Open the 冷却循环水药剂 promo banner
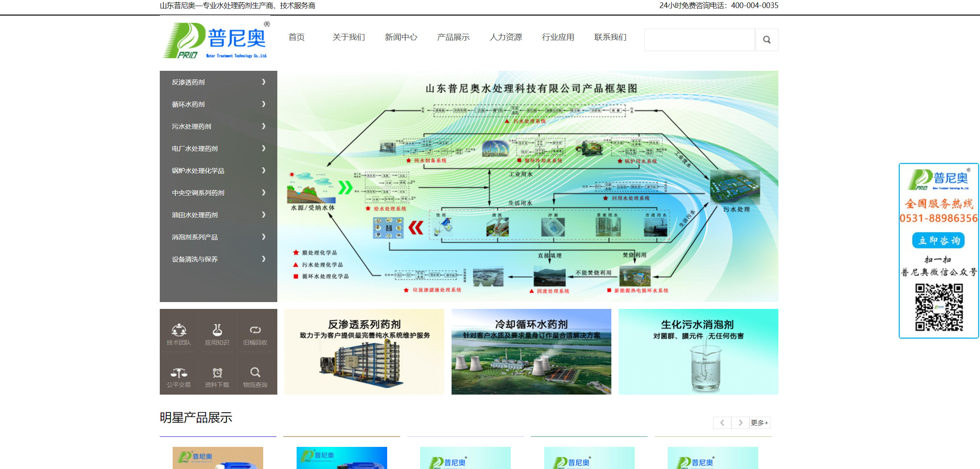The height and width of the screenshot is (469, 980). click(531, 352)
